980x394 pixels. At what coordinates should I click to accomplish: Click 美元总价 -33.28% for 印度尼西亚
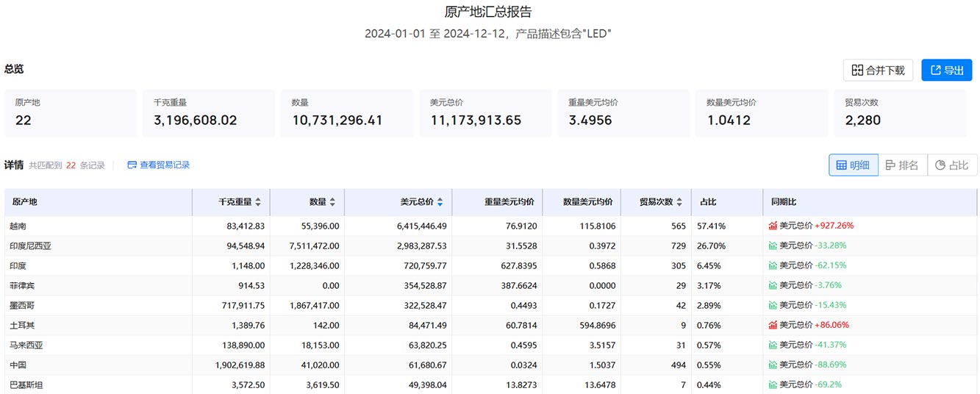[x=813, y=246]
